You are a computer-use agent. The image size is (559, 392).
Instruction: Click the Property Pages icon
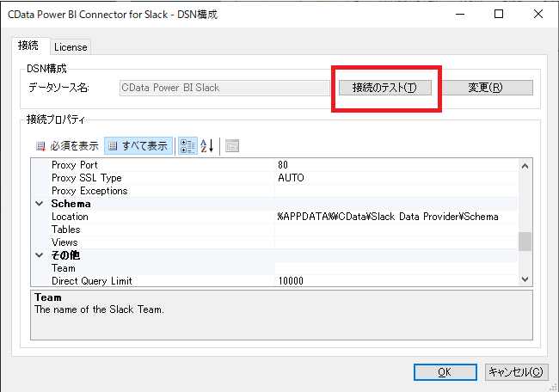[232, 146]
